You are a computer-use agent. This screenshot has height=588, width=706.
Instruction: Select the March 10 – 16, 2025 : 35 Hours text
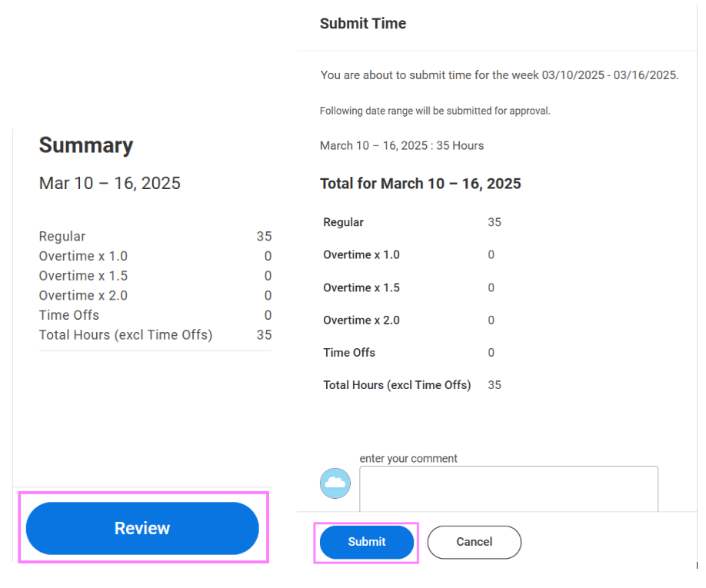click(401, 145)
